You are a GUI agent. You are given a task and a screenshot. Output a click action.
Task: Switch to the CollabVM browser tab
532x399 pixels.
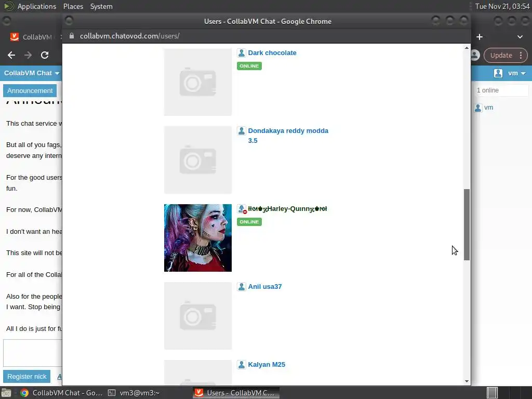coord(32,37)
